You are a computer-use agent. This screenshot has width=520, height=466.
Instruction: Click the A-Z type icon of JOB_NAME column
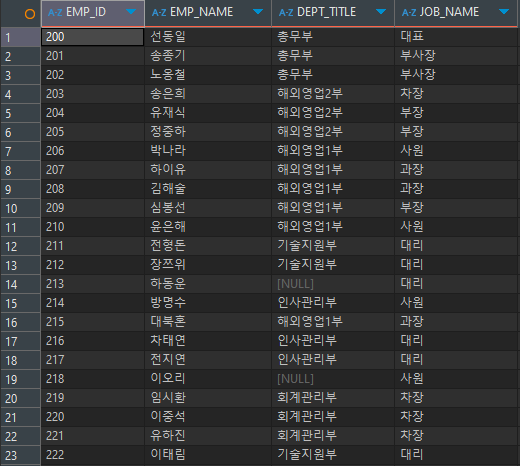click(x=409, y=13)
